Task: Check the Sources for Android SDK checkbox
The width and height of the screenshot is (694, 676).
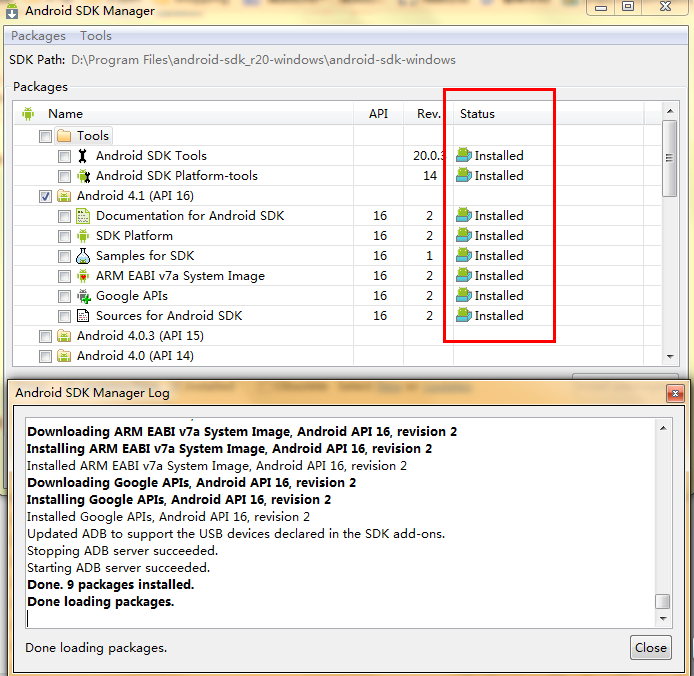Action: click(64, 316)
